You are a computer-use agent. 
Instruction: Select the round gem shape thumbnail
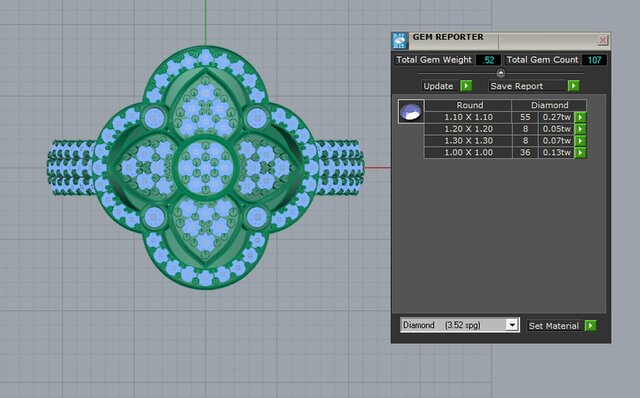tap(411, 111)
